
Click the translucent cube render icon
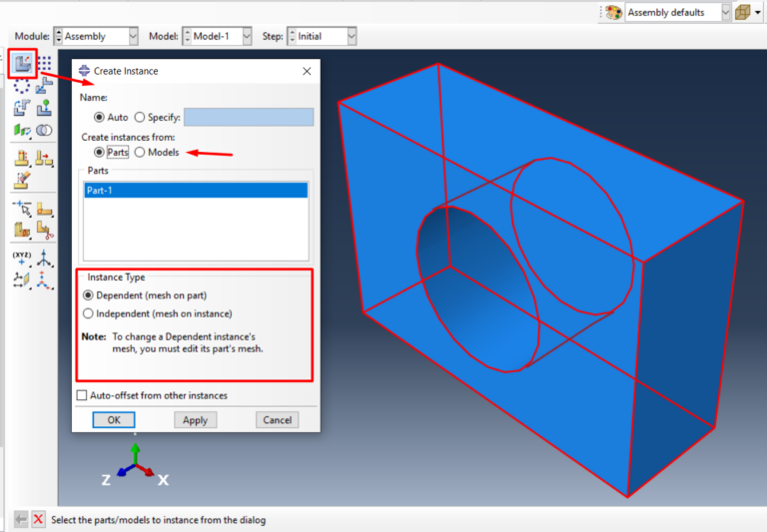(x=742, y=13)
